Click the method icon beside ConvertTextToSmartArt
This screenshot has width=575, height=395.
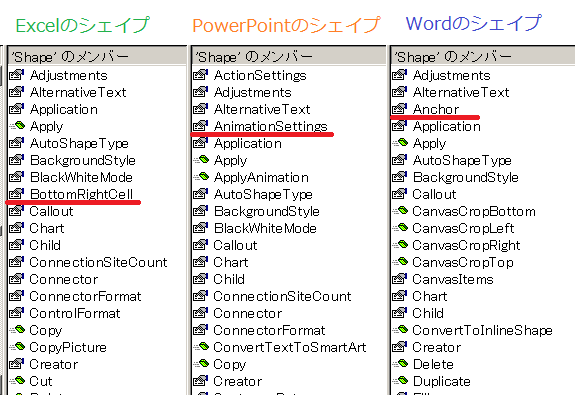point(201,347)
